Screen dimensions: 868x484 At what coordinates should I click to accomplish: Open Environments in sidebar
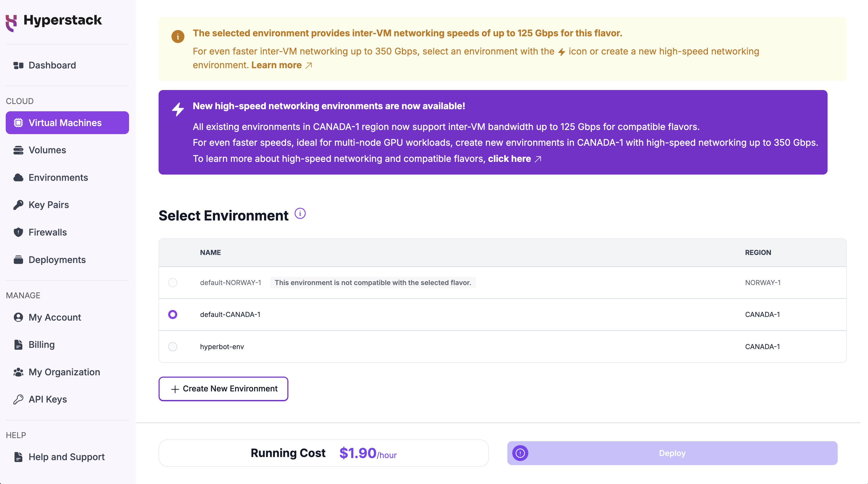point(58,177)
